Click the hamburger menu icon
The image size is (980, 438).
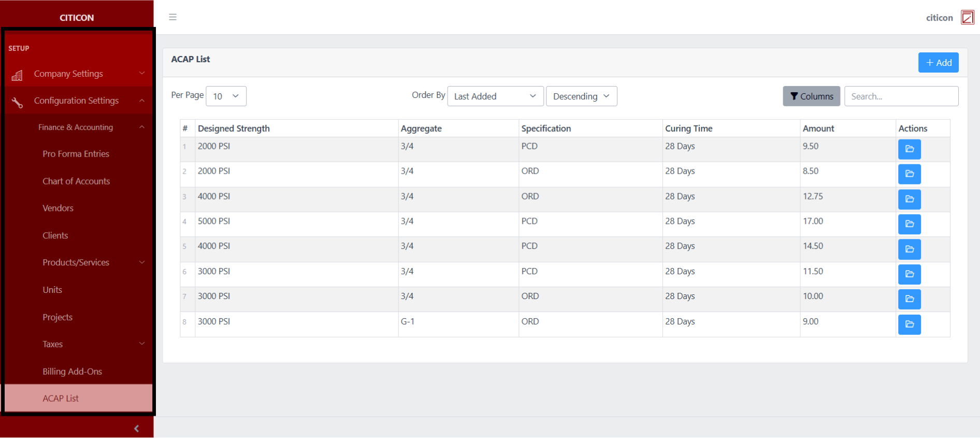tap(172, 17)
